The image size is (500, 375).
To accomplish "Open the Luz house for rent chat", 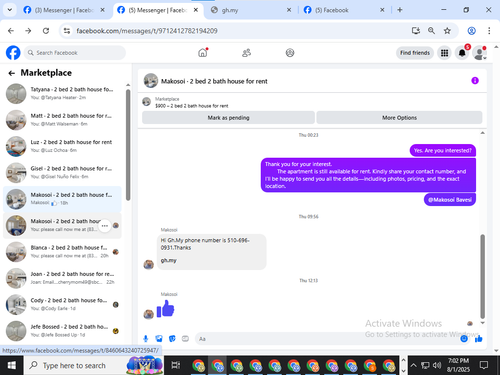I will click(62, 146).
